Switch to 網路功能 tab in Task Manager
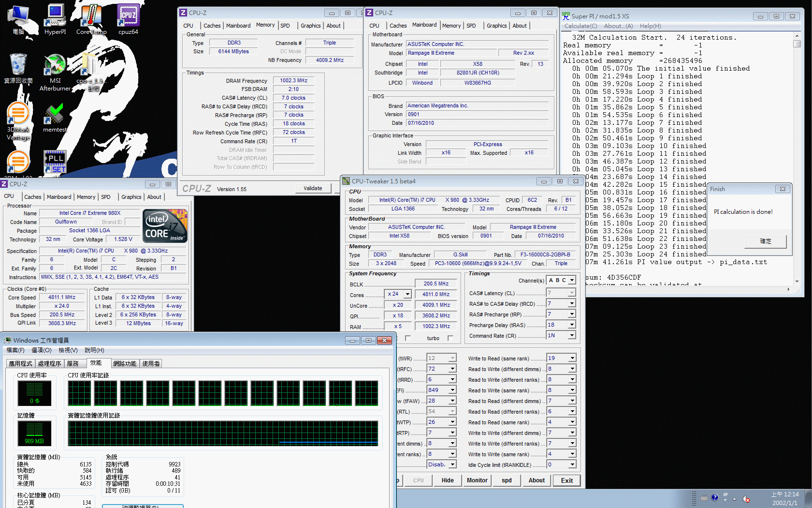Viewport: 812px width, 508px height. click(x=125, y=363)
